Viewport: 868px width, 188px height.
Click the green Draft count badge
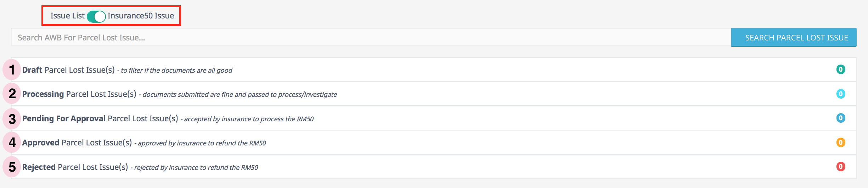(x=840, y=70)
